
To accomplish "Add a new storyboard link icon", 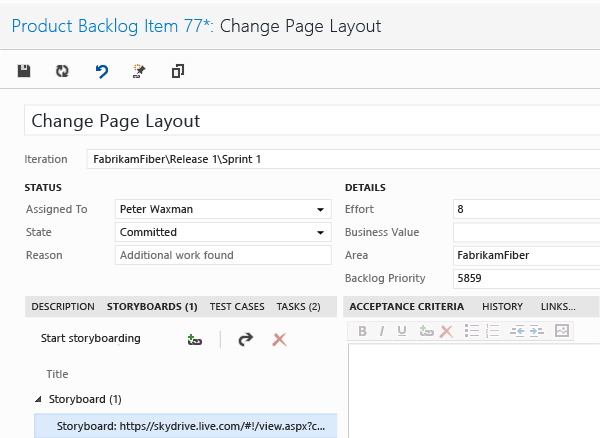I will [194, 339].
